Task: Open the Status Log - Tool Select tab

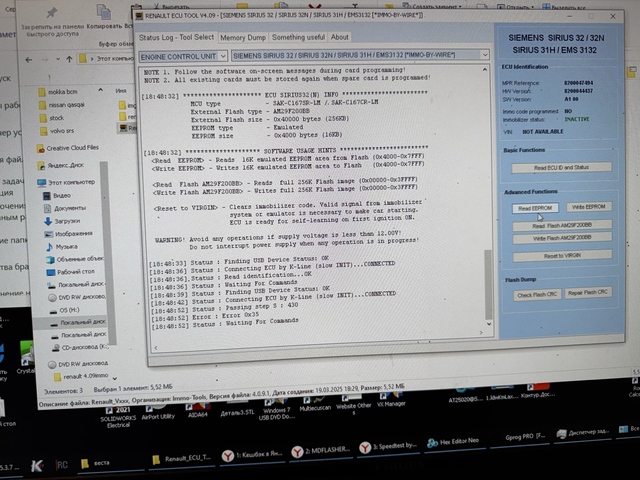Action: pyautogui.click(x=176, y=38)
